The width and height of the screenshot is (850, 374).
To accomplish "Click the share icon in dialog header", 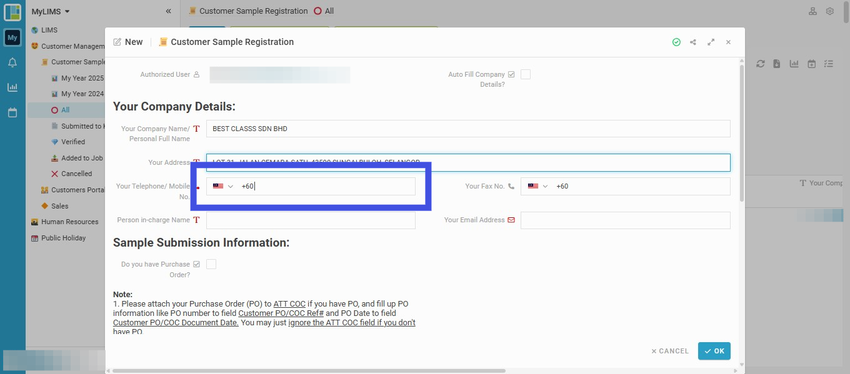I will pyautogui.click(x=693, y=42).
